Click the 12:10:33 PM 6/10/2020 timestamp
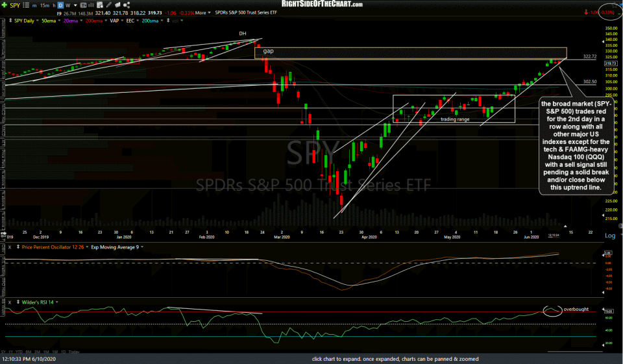Image resolution: width=623 pixels, height=364 pixels. [29, 359]
